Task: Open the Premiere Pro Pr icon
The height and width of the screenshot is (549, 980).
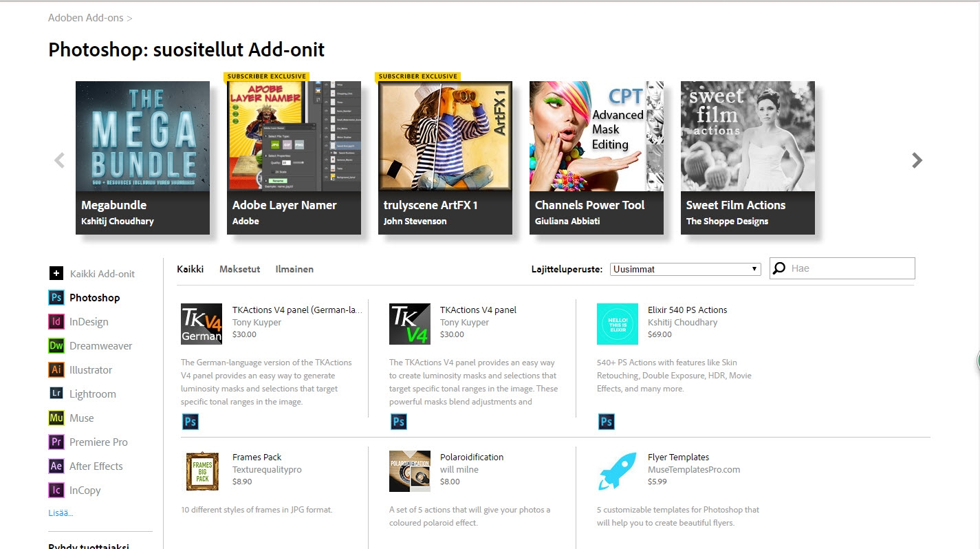Action: pyautogui.click(x=56, y=442)
